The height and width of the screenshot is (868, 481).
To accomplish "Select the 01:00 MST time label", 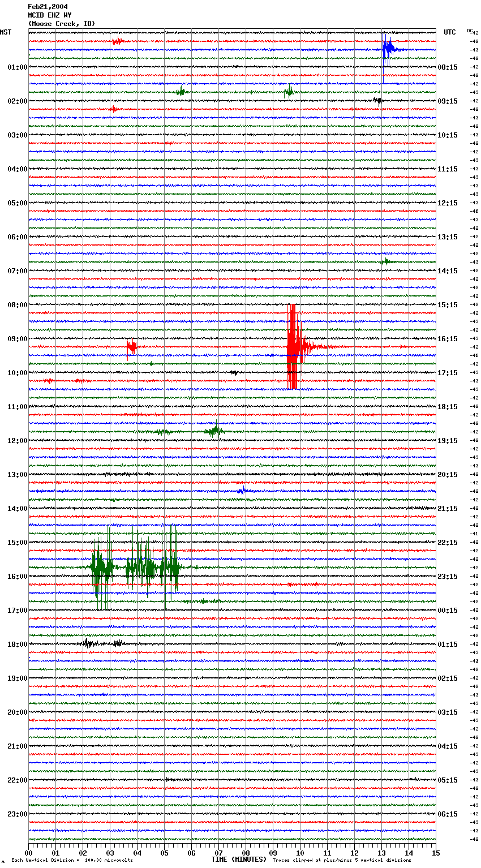I will tap(17, 67).
